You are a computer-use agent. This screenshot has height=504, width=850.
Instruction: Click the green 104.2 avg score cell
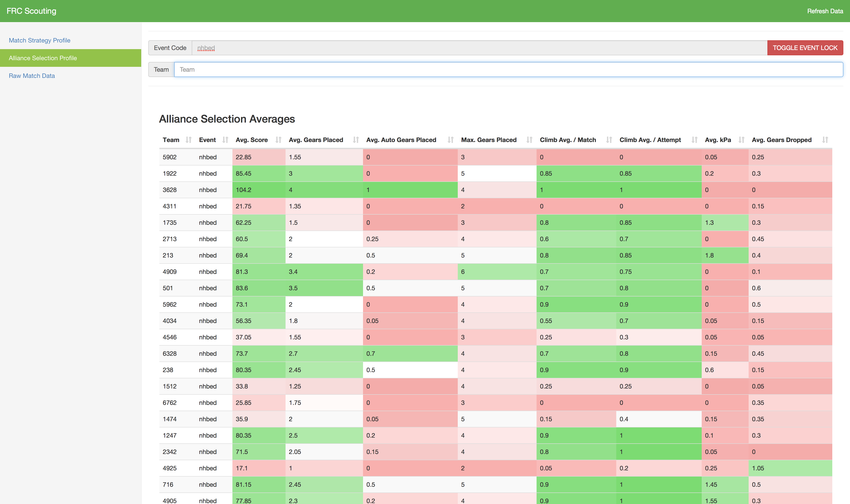tap(259, 190)
